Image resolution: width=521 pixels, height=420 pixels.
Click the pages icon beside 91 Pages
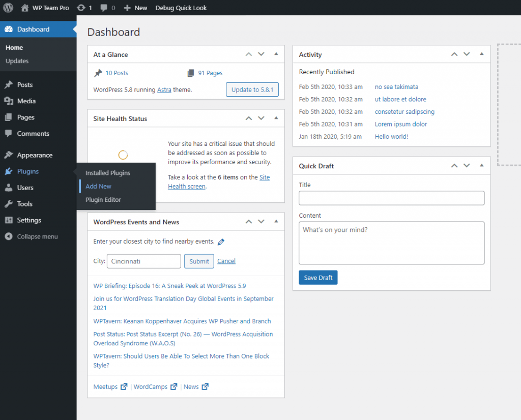pyautogui.click(x=191, y=73)
